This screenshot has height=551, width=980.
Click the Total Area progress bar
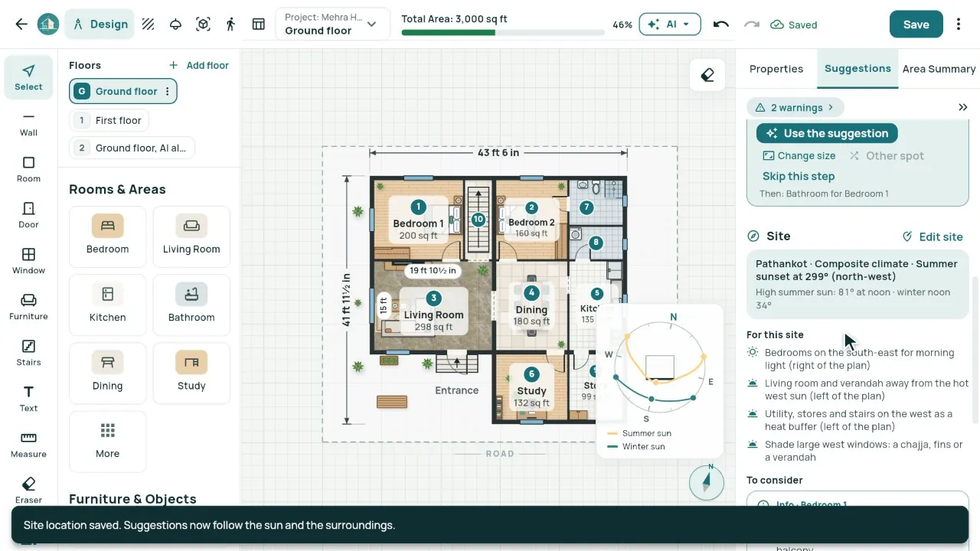[503, 32]
